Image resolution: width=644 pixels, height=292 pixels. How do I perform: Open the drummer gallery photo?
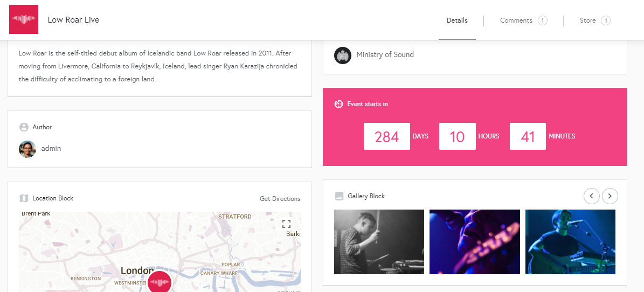click(x=379, y=241)
